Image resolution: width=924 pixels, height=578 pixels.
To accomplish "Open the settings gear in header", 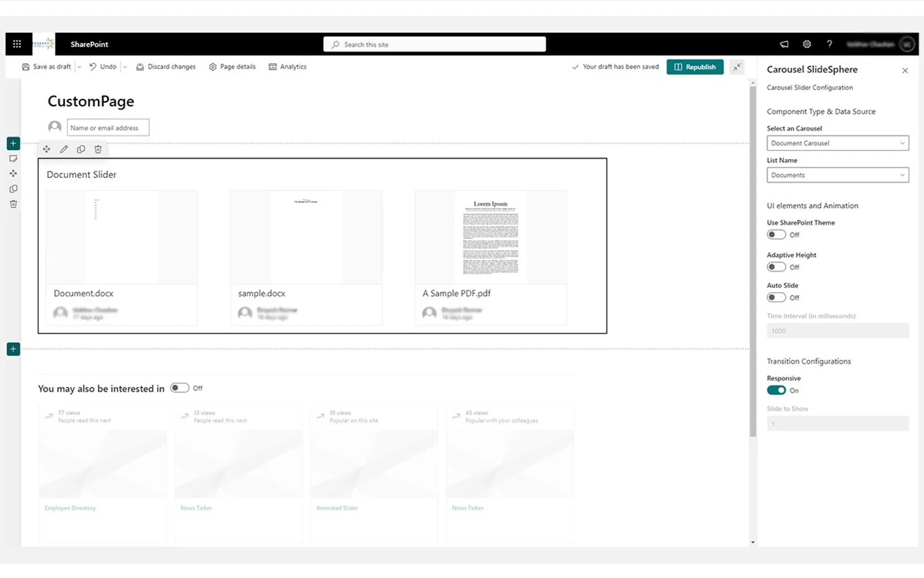I will [x=807, y=44].
